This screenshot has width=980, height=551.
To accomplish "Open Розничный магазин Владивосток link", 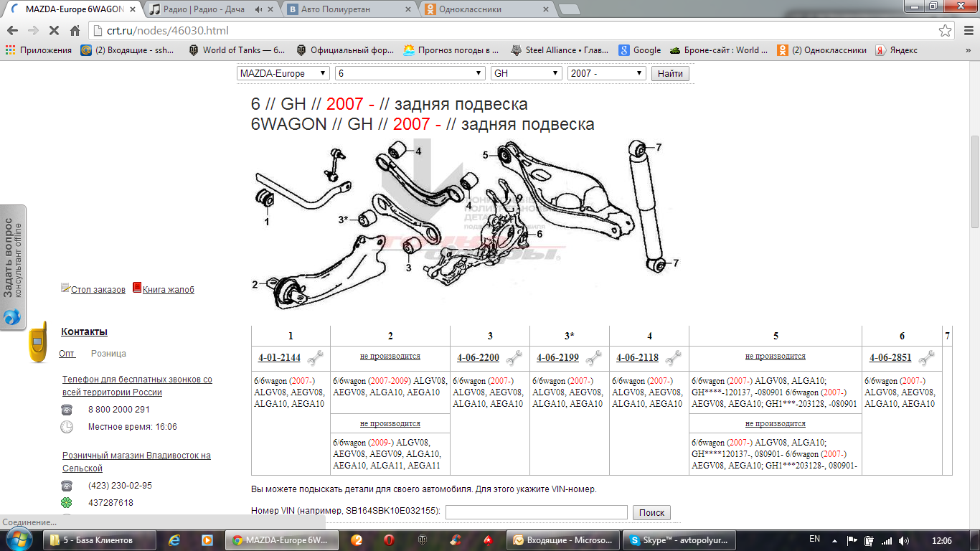I will tap(136, 462).
